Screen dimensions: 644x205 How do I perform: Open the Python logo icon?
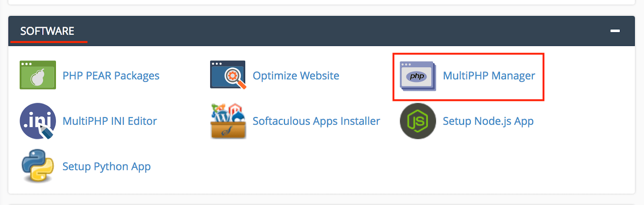click(x=38, y=166)
